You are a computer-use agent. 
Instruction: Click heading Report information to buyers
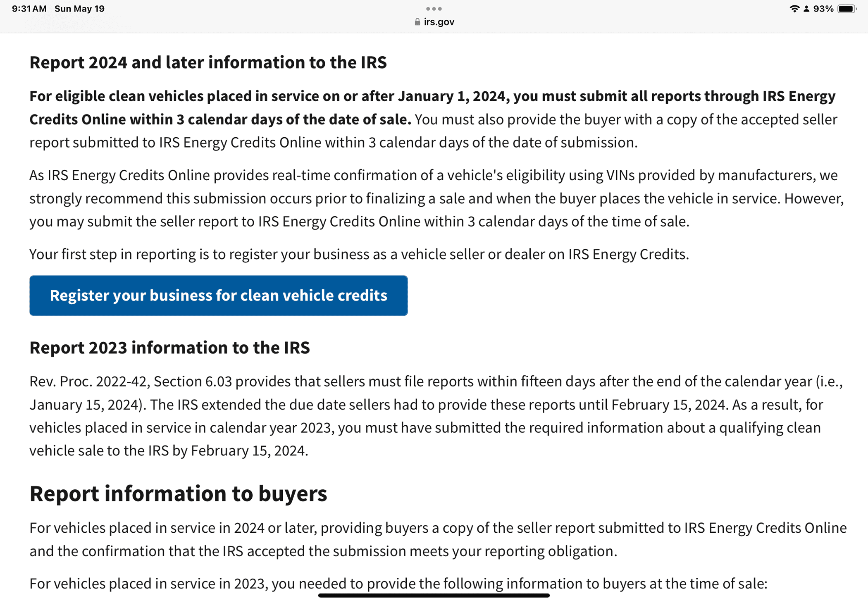tap(178, 493)
